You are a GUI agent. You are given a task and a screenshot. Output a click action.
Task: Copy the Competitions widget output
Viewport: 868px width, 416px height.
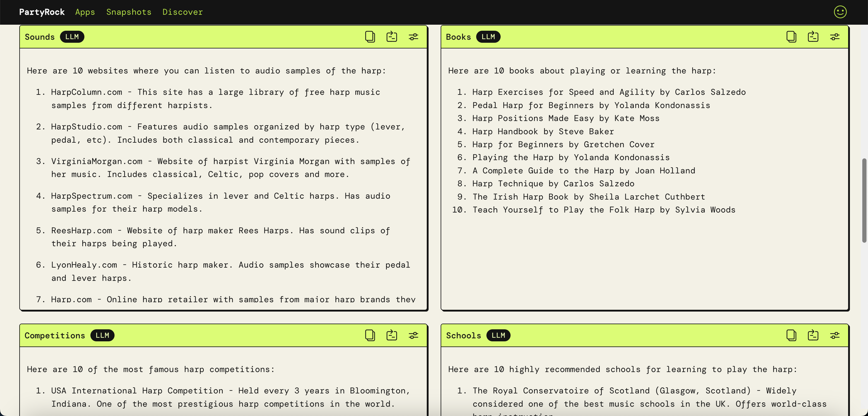coord(370,335)
